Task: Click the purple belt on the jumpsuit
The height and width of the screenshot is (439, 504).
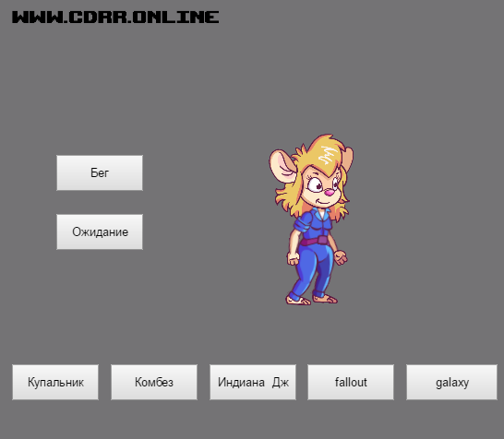Action: [315, 241]
